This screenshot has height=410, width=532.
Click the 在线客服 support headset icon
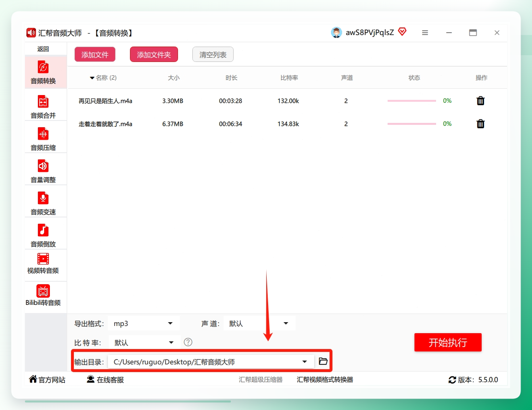tap(91, 379)
